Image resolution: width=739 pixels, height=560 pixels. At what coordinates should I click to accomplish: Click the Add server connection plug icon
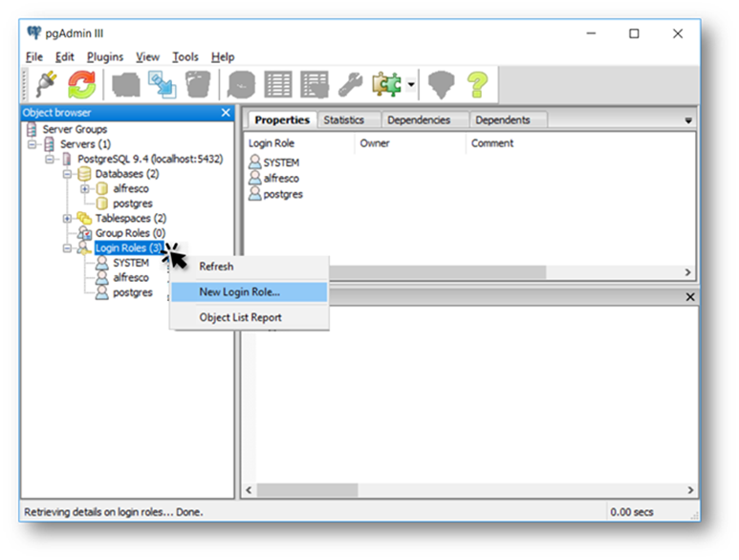(x=43, y=85)
